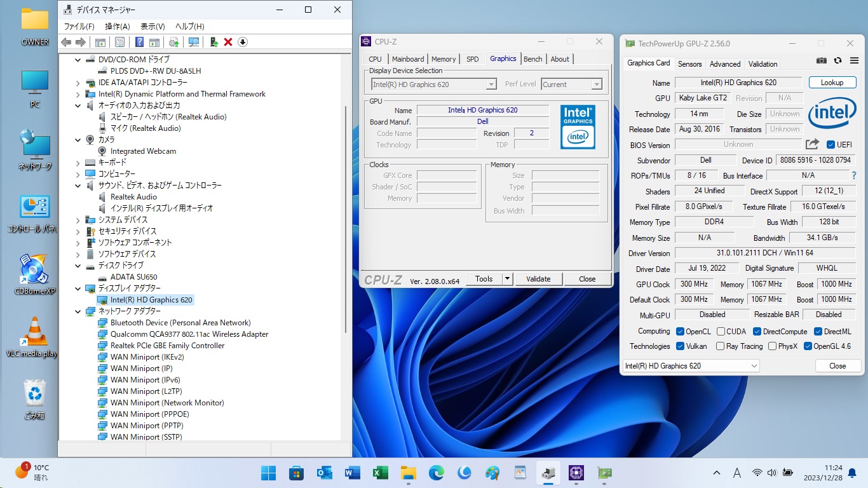868x488 pixels.
Task: Open the GPU-Z hamburger menu
Action: [x=853, y=60]
